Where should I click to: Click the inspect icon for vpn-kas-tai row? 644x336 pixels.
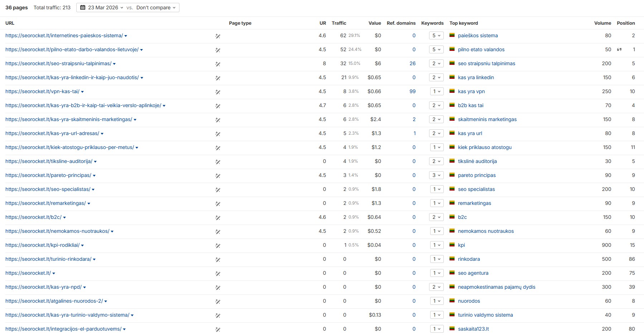coord(217,92)
